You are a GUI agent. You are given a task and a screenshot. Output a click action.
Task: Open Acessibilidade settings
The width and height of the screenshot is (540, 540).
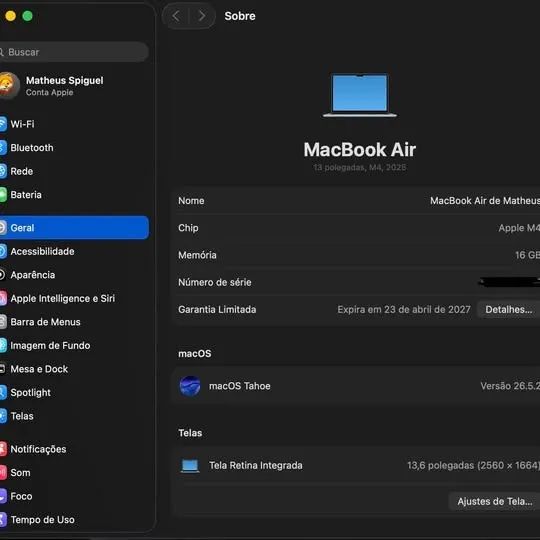click(x=74, y=251)
